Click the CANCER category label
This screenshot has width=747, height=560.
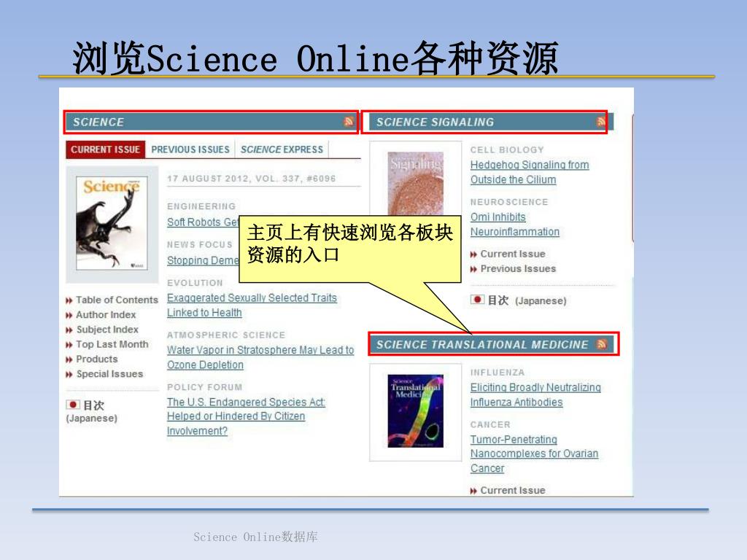[490, 424]
